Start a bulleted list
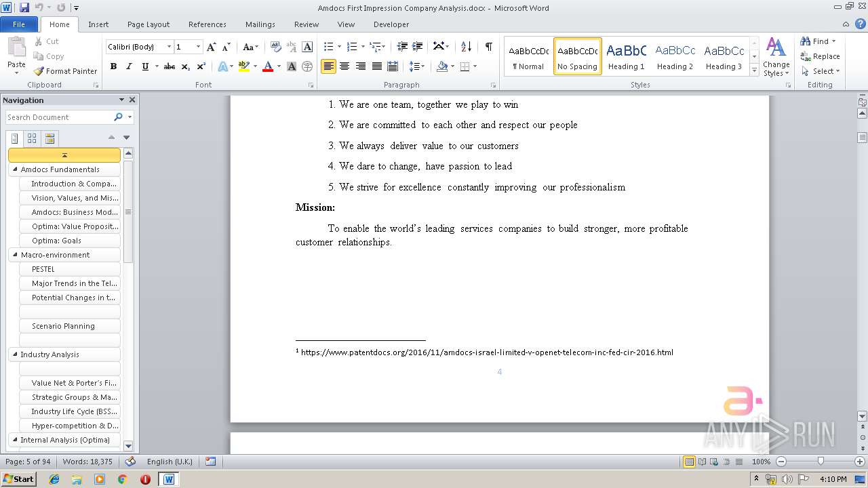868x488 pixels. [329, 47]
